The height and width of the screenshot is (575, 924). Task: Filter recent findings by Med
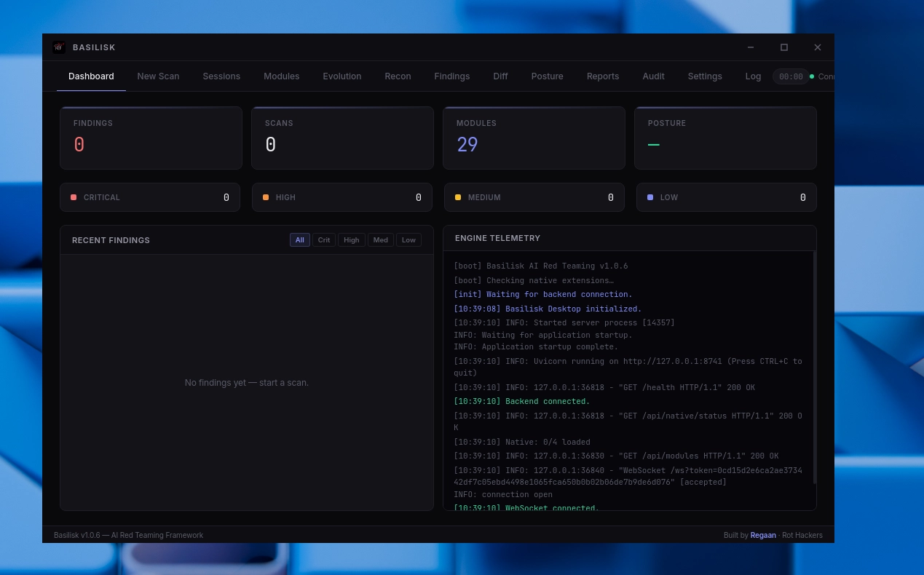click(381, 240)
